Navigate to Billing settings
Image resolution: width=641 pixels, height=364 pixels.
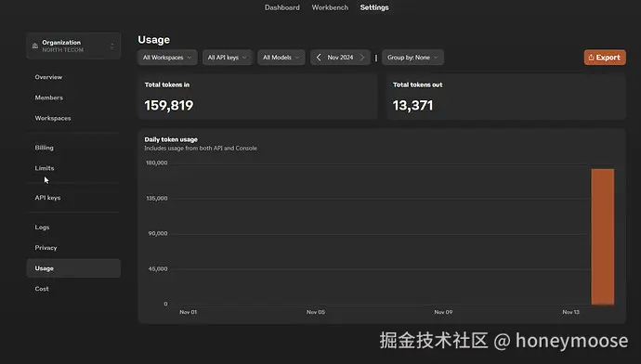(45, 148)
